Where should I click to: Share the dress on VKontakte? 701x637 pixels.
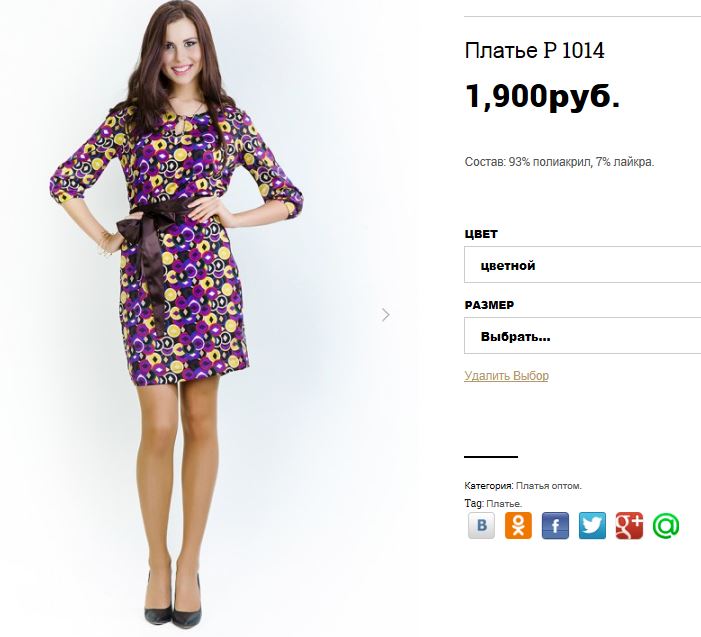[481, 525]
